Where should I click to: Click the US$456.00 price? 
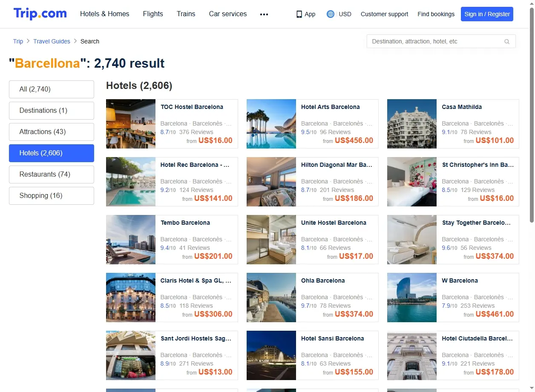(x=354, y=140)
